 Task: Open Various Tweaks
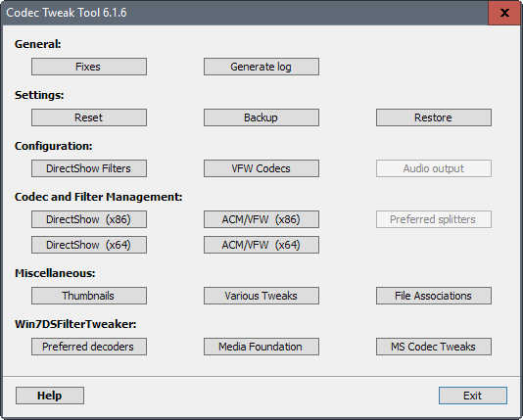(x=261, y=296)
